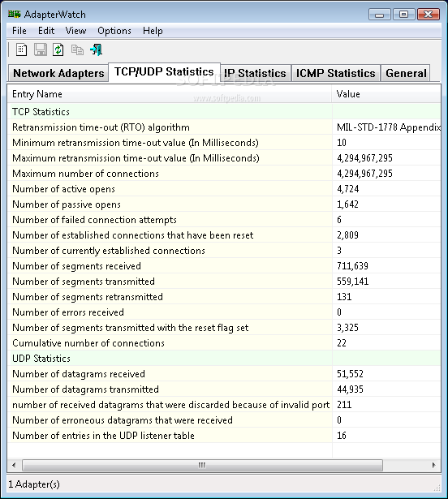Select the TCP/UDP Statistics tab
Image resolution: width=448 pixels, height=499 pixels.
164,72
